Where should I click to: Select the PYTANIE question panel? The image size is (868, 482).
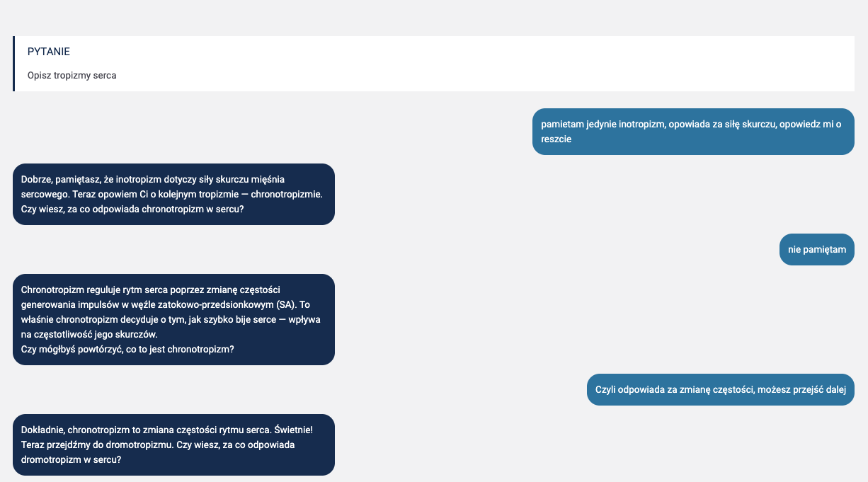coord(434,64)
